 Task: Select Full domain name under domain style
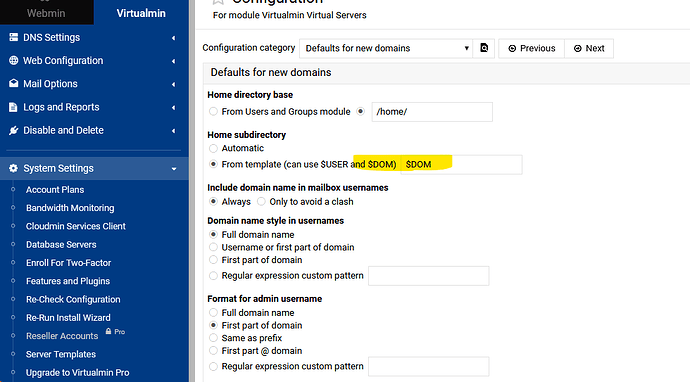[213, 235]
